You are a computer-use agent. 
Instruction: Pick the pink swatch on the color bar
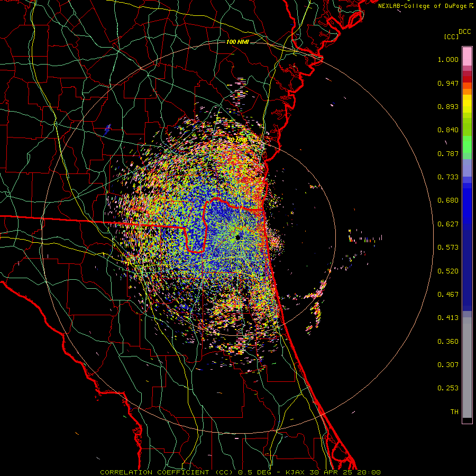(x=467, y=57)
